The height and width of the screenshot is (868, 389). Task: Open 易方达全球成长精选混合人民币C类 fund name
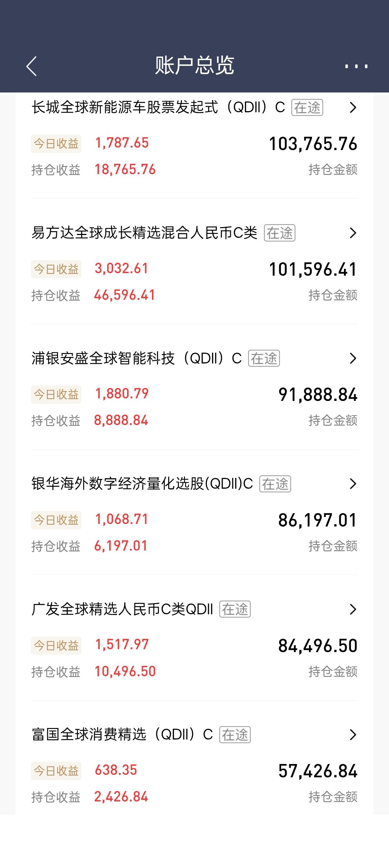coord(144,233)
